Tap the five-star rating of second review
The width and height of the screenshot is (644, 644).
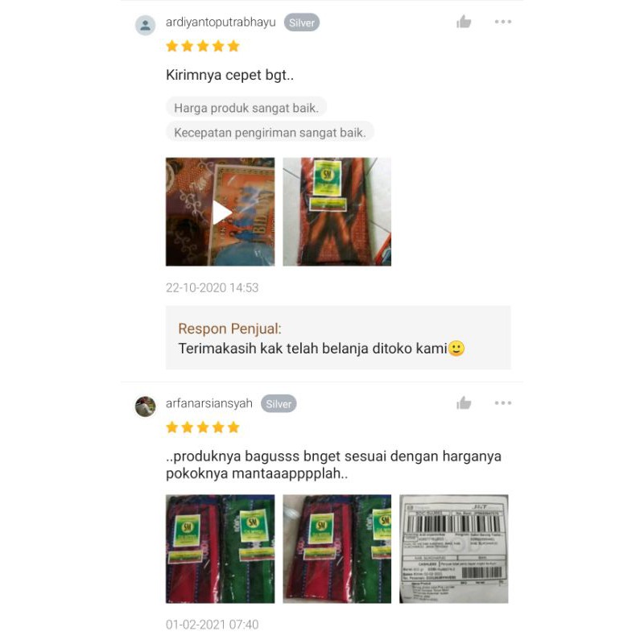(203, 427)
